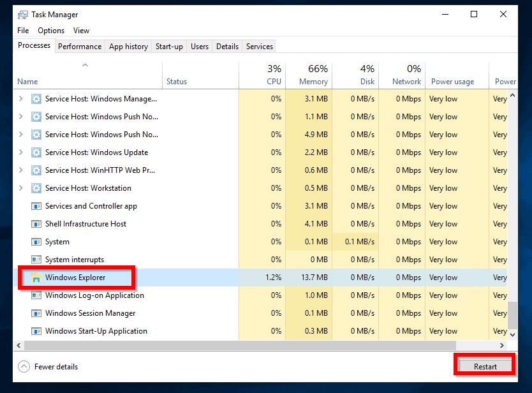Switch to the Start-up tab
The height and width of the screenshot is (393, 532).
click(x=169, y=47)
